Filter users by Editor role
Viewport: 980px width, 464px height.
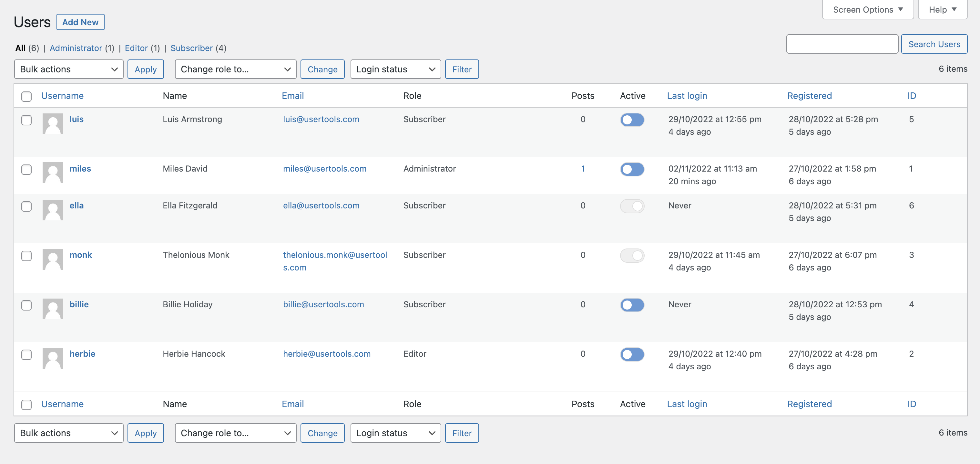(x=136, y=48)
